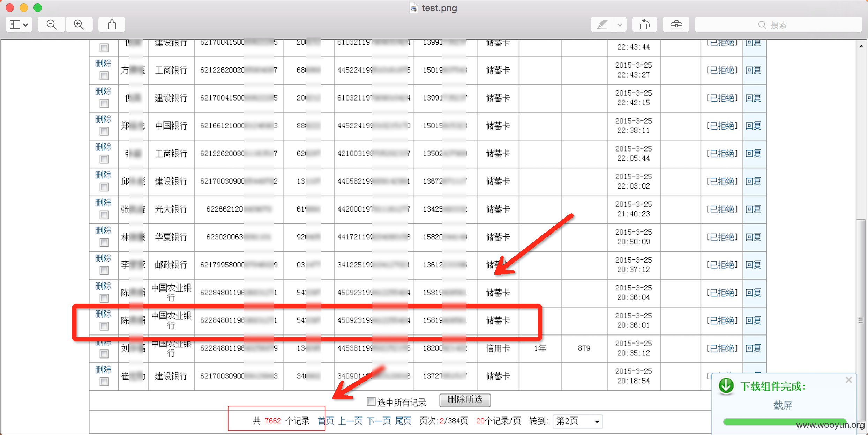Image resolution: width=868 pixels, height=435 pixels.
Task: Go to 下一页 in pagination
Action: pos(379,421)
